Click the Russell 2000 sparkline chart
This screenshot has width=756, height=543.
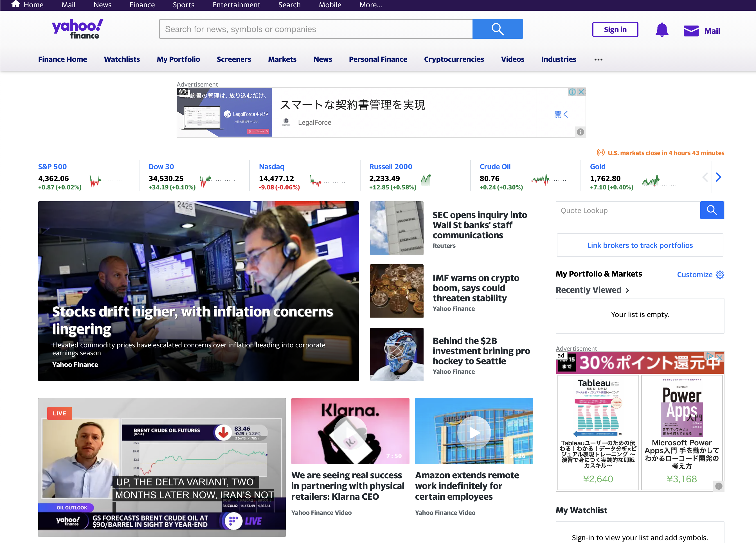438,180
